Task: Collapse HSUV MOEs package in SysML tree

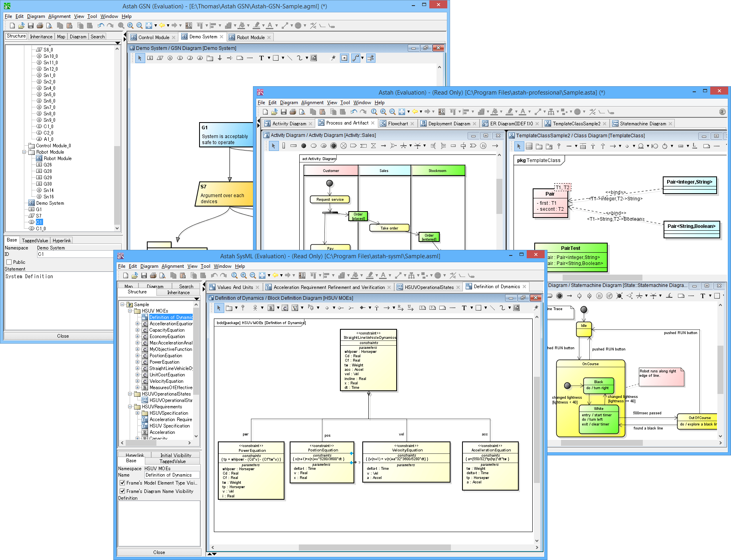Action: [130, 311]
